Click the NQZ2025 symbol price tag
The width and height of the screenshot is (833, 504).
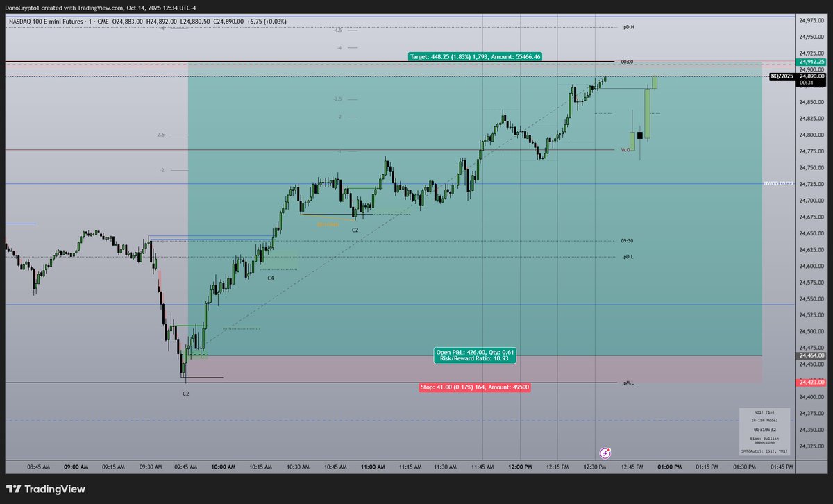782,76
